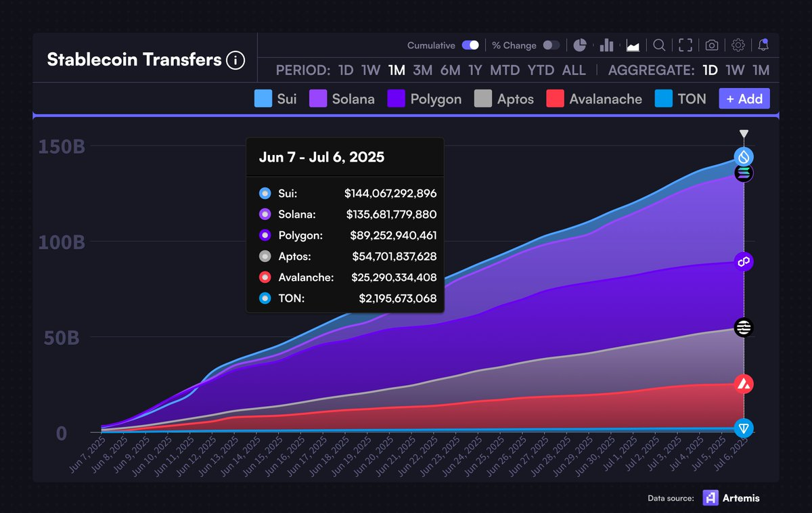The height and width of the screenshot is (513, 812).
Task: Click the alert bell icon
Action: coord(763,45)
